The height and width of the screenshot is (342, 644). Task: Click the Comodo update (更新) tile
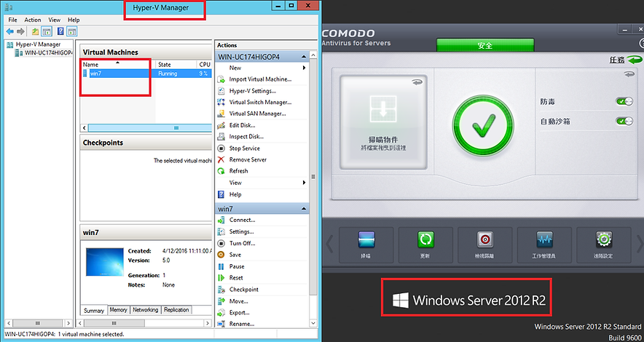425,245
